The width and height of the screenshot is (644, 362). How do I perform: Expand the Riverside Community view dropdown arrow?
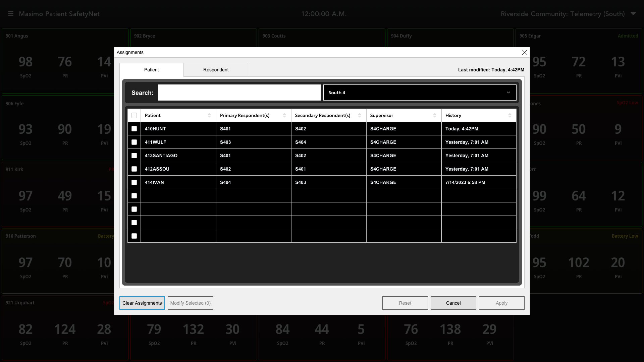[x=633, y=14]
